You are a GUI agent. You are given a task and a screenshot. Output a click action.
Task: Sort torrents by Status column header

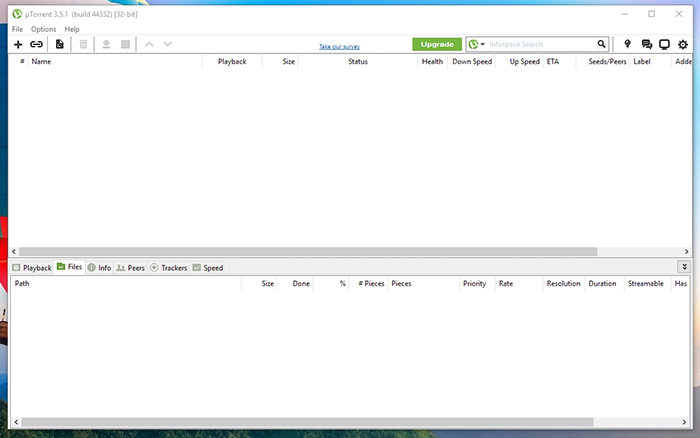[358, 62]
